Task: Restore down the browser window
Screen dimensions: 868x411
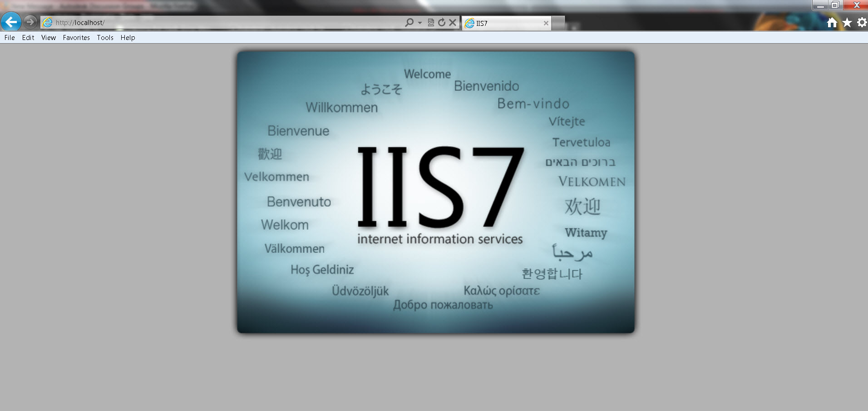Action: pyautogui.click(x=835, y=5)
